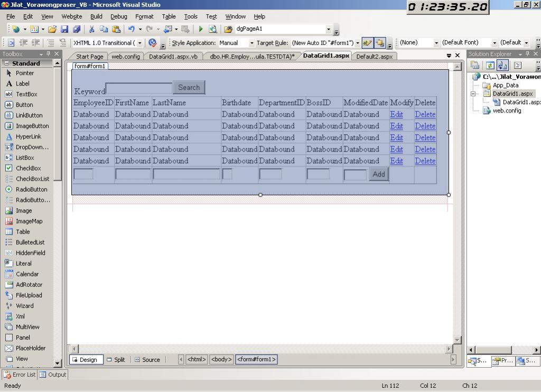This screenshot has width=541, height=392.
Task: Click the design view vertical scrollbar
Action: (x=458, y=211)
